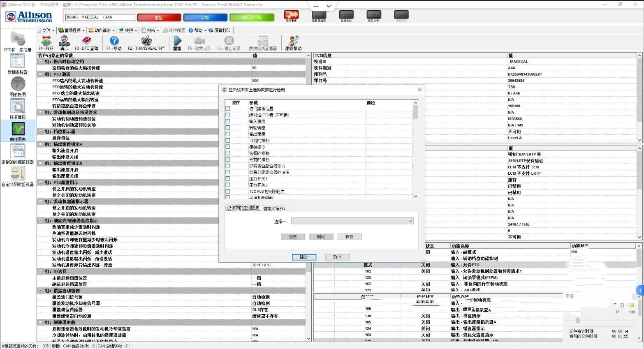
Task: Click the red 重播 status button
Action: [159, 18]
